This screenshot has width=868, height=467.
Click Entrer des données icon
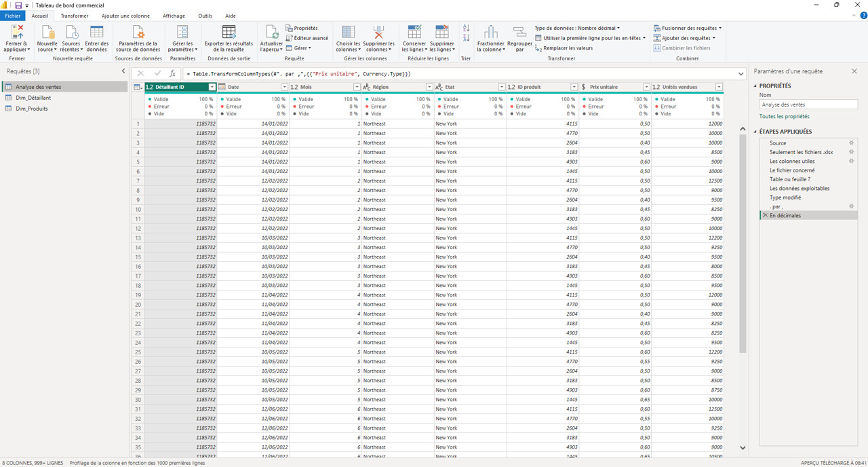coord(97,33)
